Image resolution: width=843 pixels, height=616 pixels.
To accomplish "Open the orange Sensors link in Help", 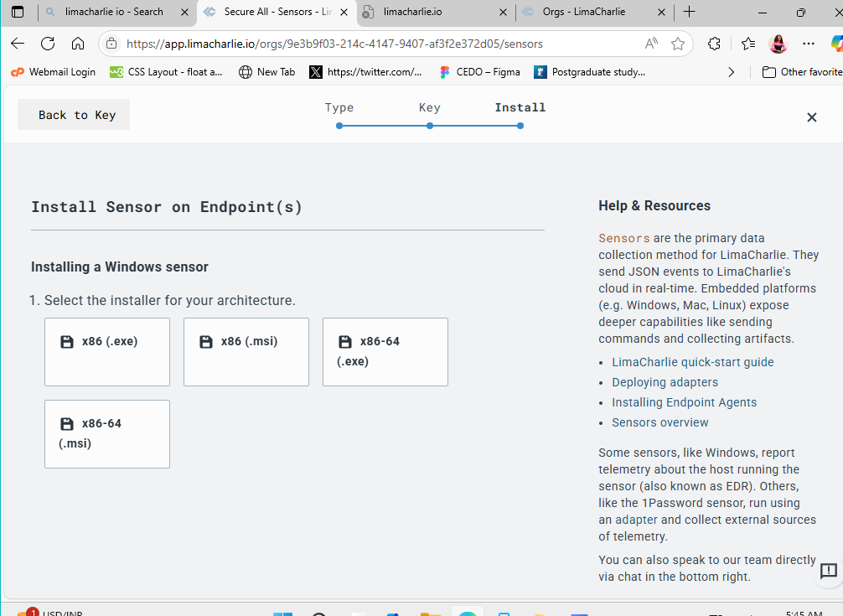I will tap(624, 238).
